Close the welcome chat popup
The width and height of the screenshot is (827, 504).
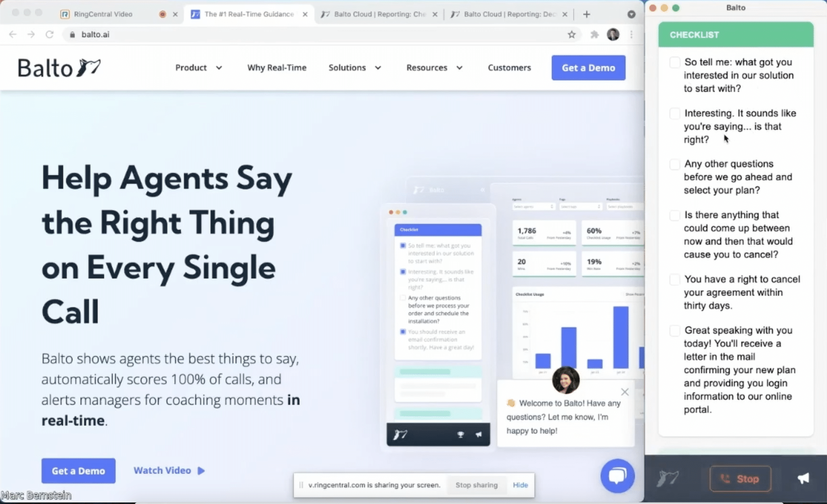625,392
